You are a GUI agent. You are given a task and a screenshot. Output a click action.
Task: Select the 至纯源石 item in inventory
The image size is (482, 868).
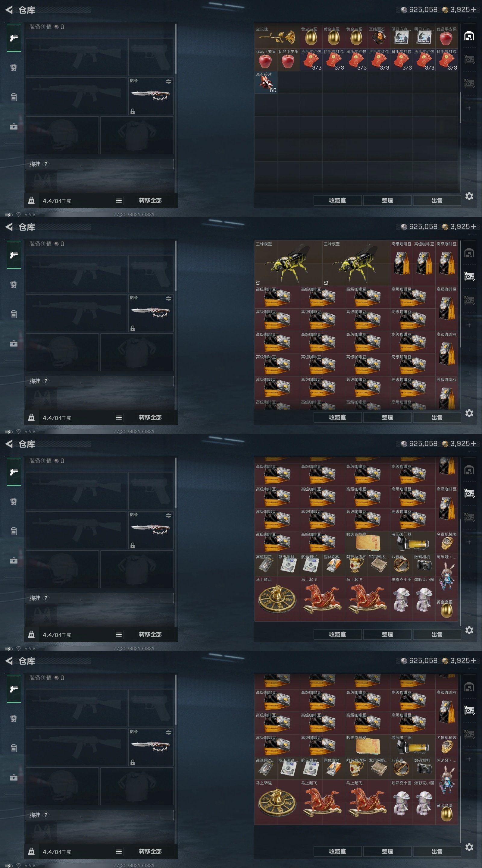click(x=379, y=37)
